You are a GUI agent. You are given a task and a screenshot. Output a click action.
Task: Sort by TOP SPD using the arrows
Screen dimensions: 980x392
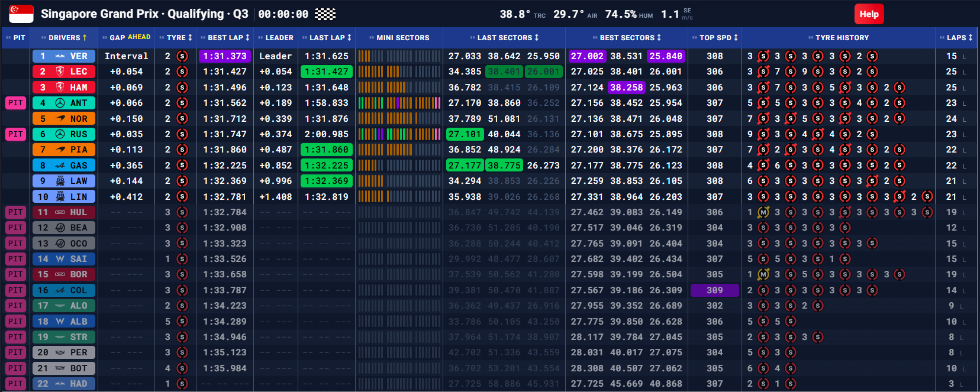pyautogui.click(x=736, y=38)
